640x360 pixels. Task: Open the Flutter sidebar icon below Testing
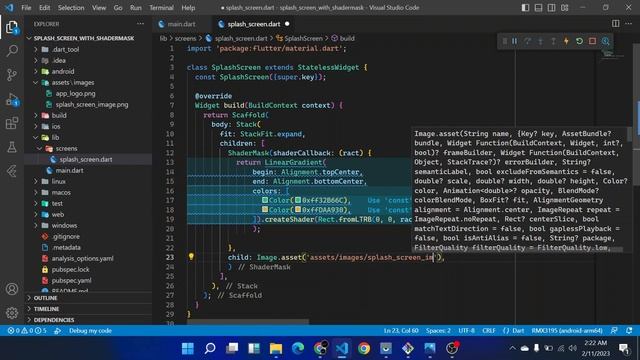point(12,171)
